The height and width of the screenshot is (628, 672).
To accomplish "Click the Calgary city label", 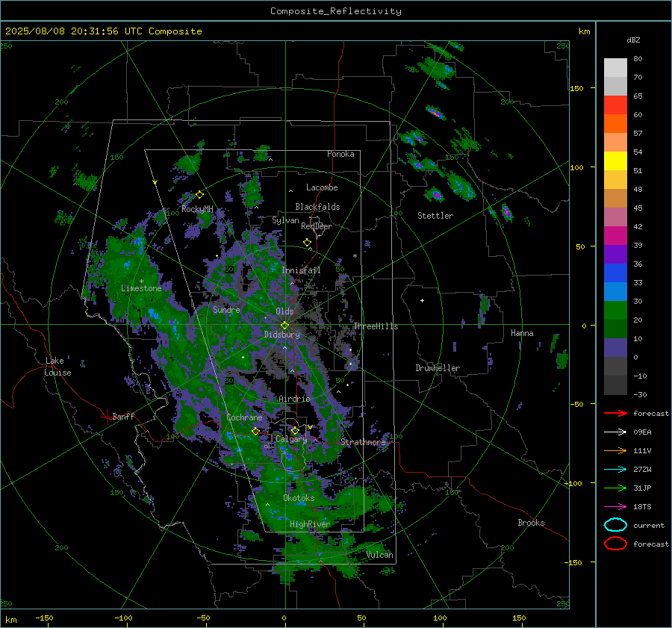I will point(291,439).
